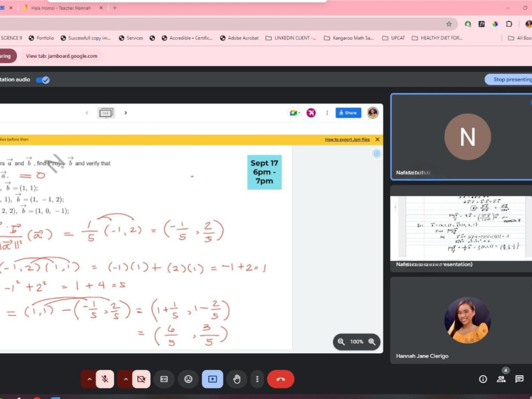
Task: Zoom in the Jamboard frame
Action: coord(372,342)
